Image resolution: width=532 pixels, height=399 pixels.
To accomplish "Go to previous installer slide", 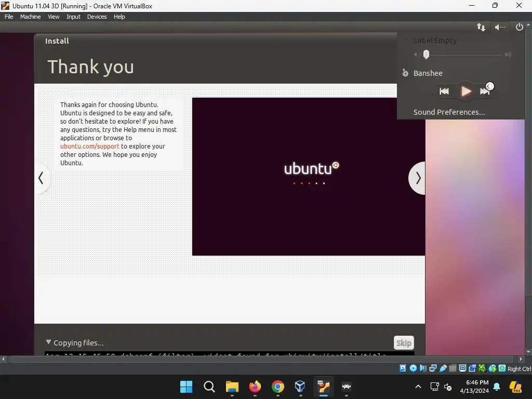I will point(42,178).
